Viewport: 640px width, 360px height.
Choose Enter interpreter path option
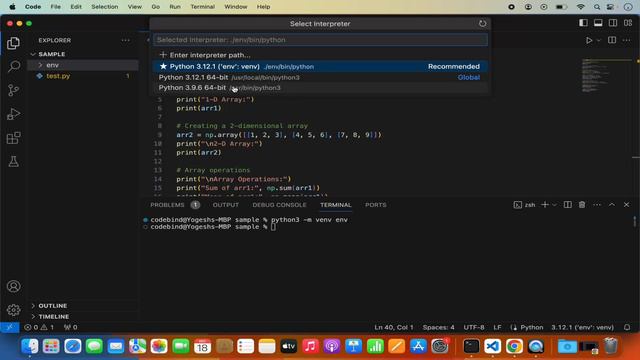click(320, 55)
